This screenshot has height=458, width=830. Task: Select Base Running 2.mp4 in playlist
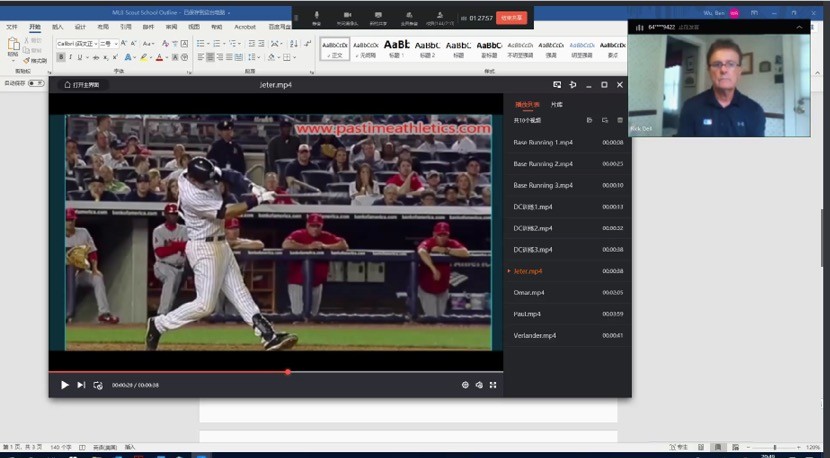coord(567,164)
